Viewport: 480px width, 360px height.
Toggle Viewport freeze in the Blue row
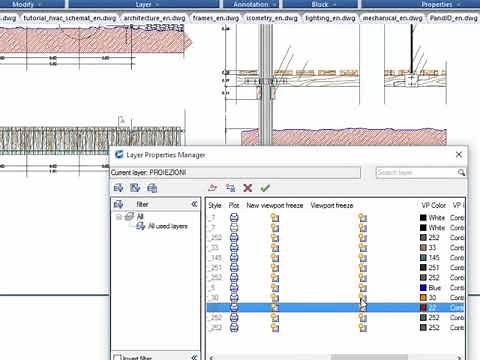[363, 288]
